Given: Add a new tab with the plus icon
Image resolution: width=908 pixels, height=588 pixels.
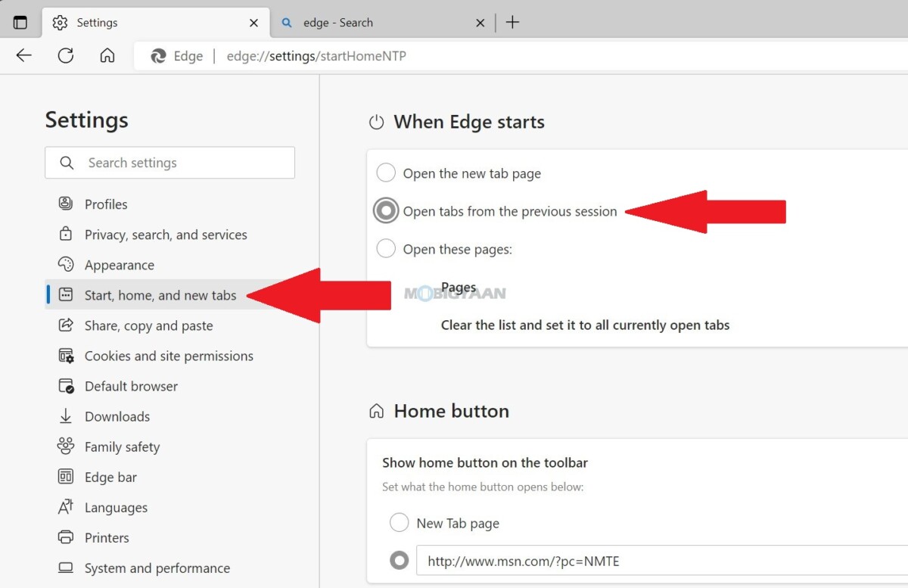Looking at the screenshot, I should (x=512, y=23).
